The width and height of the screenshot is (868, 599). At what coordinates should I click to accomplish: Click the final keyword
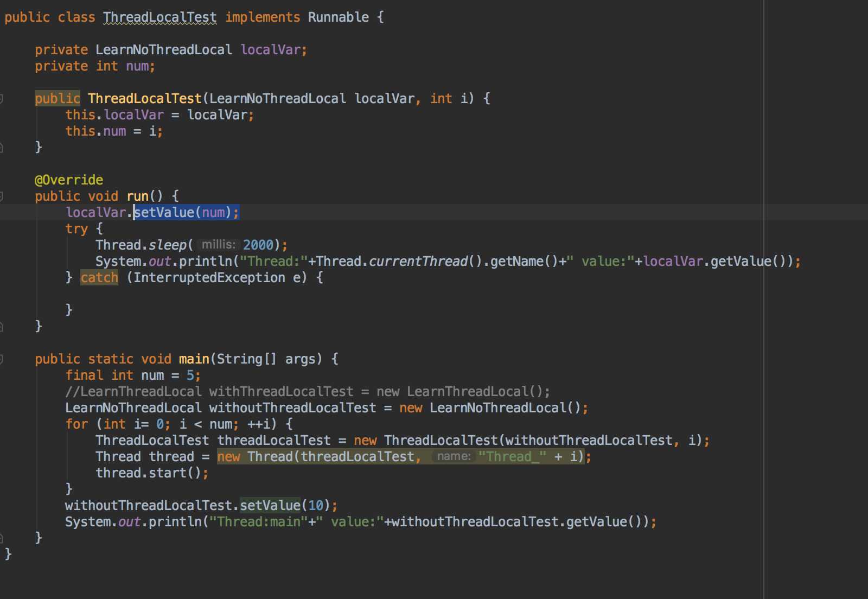pyautogui.click(x=84, y=375)
